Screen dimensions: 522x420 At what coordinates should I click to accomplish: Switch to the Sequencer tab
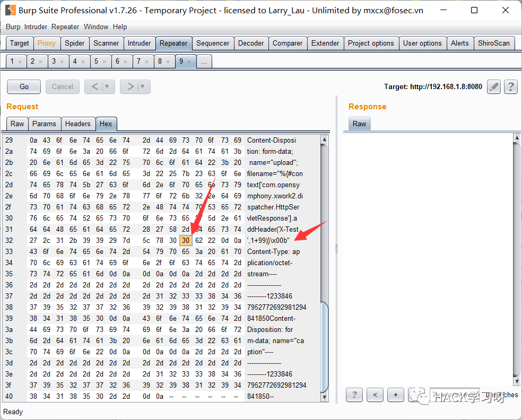point(213,43)
